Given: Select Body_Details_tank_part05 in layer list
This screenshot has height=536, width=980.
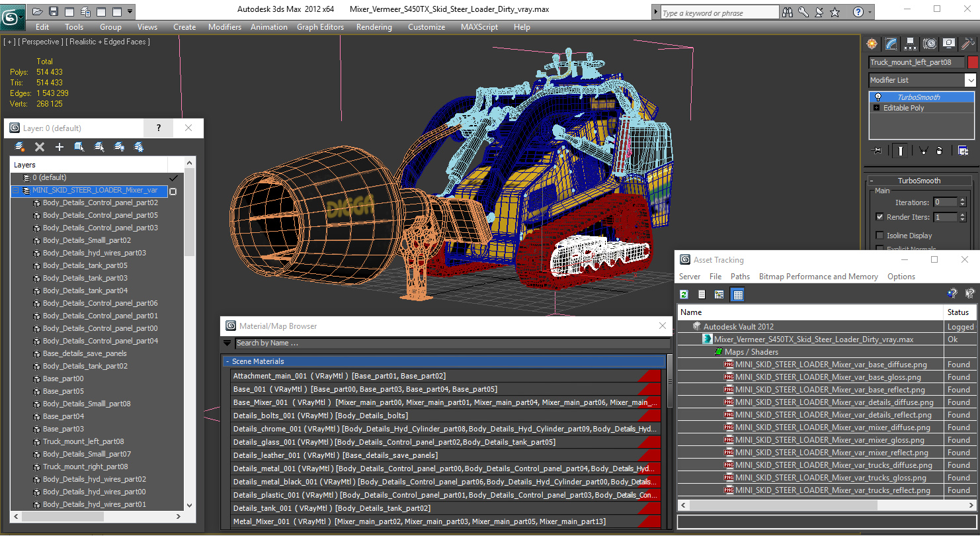Looking at the screenshot, I should [85, 265].
